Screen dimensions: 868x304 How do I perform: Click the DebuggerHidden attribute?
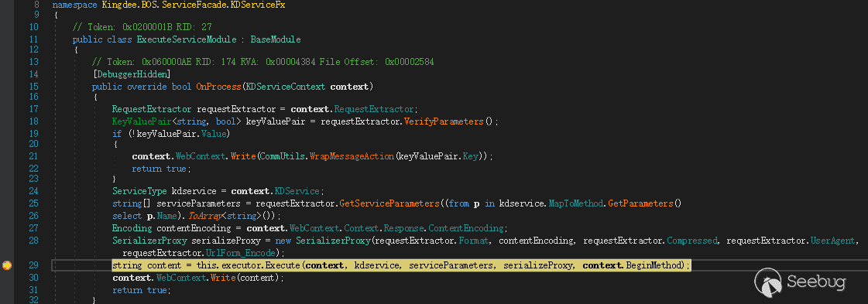coord(131,74)
